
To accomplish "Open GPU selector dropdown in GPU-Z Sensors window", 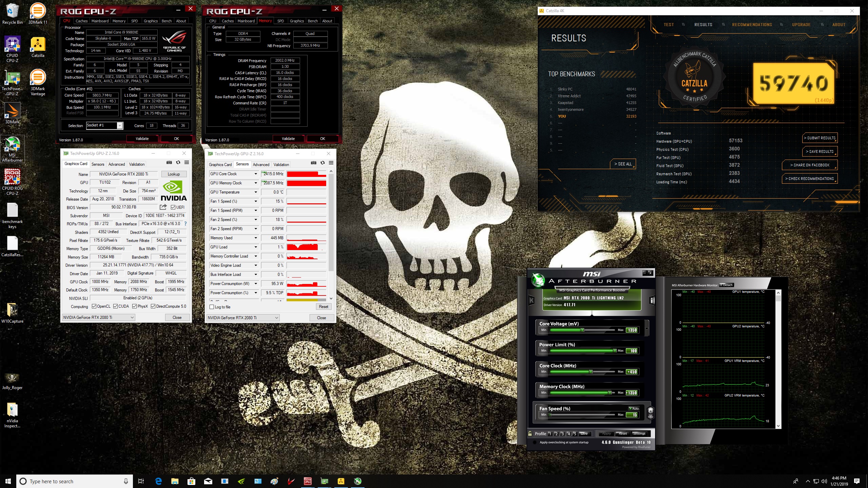I will pyautogui.click(x=243, y=318).
